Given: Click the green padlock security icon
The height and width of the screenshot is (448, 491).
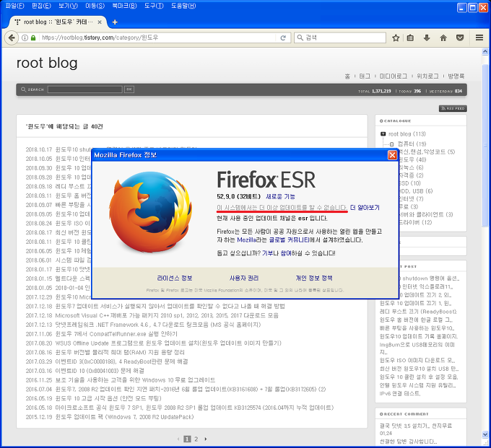Looking at the screenshot, I should pyautogui.click(x=33, y=38).
